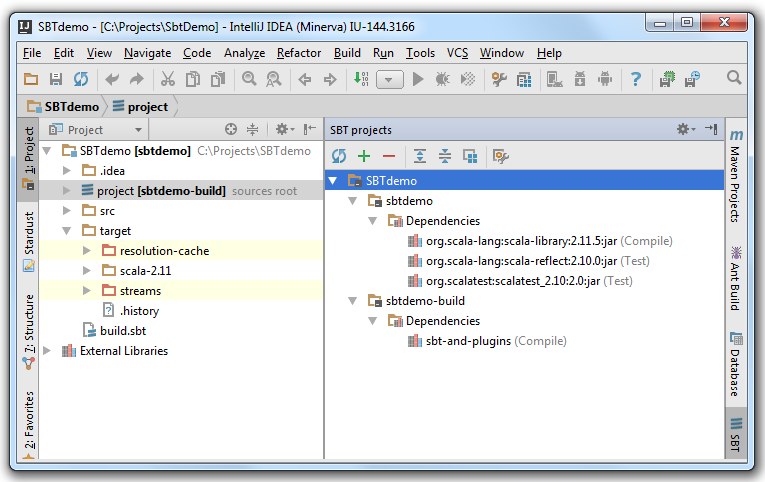Click scroll-from-source target icon in Project panel
The width and height of the screenshot is (765, 482).
(230, 129)
